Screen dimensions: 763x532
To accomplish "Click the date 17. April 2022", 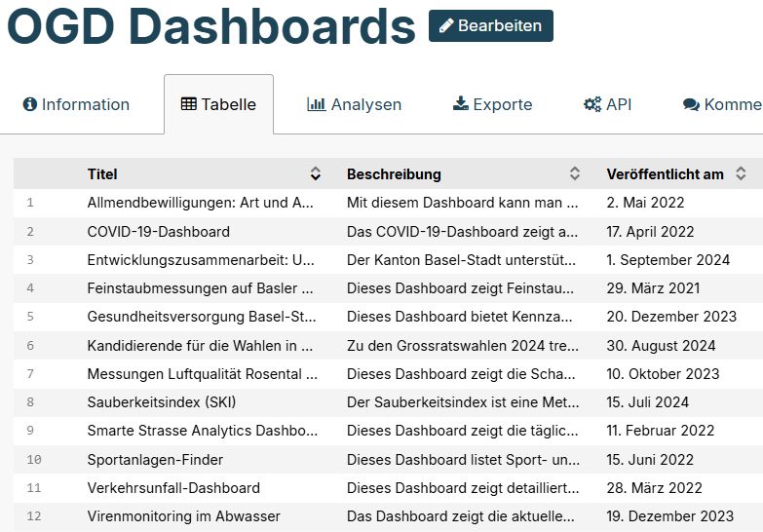I will click(651, 232).
